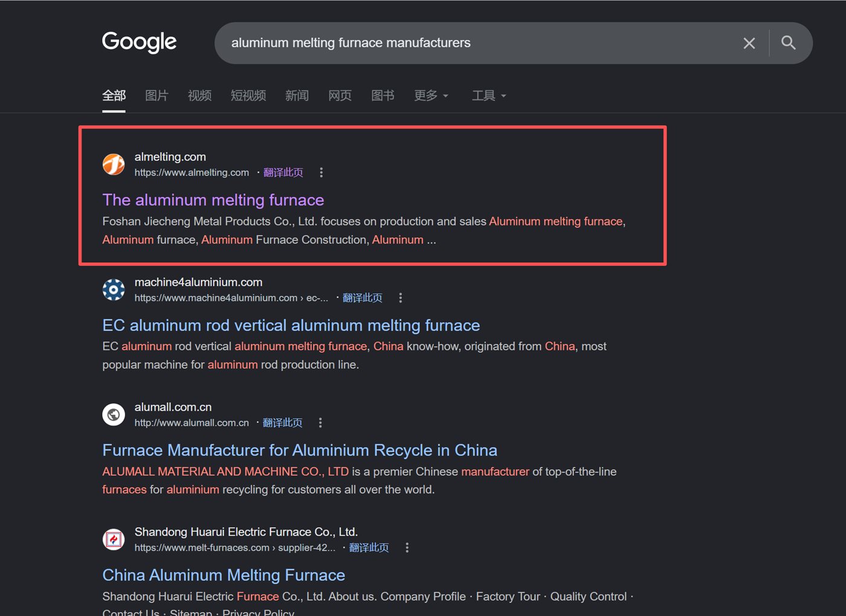
Task: Open 'Furnace Manufacturer for Aluminium Recycle in China'
Action: (300, 450)
